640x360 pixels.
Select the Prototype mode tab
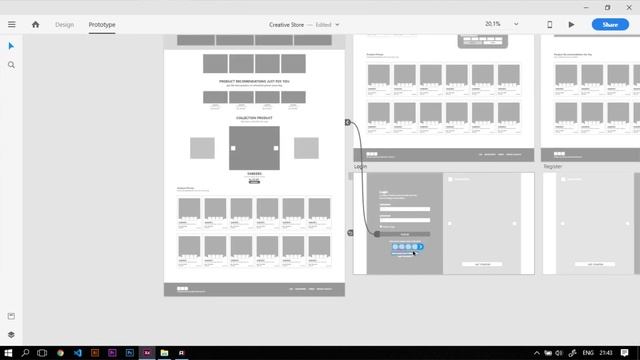point(102,24)
